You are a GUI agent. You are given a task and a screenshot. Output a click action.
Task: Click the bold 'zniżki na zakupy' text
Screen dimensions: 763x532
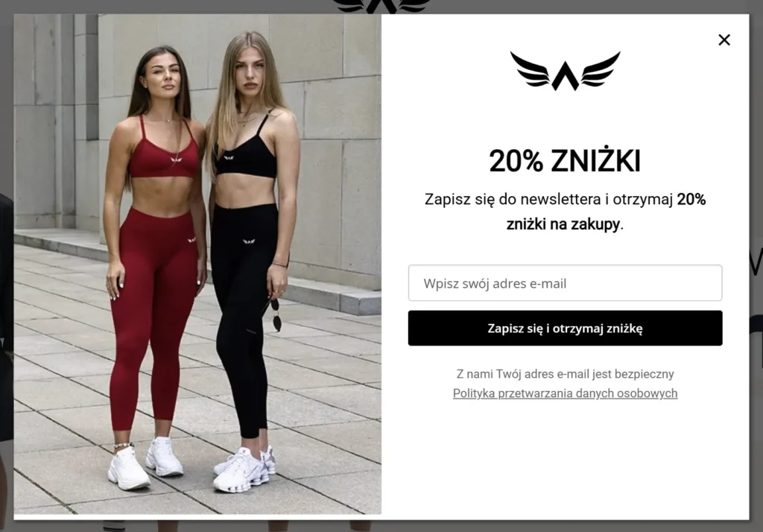tap(563, 224)
